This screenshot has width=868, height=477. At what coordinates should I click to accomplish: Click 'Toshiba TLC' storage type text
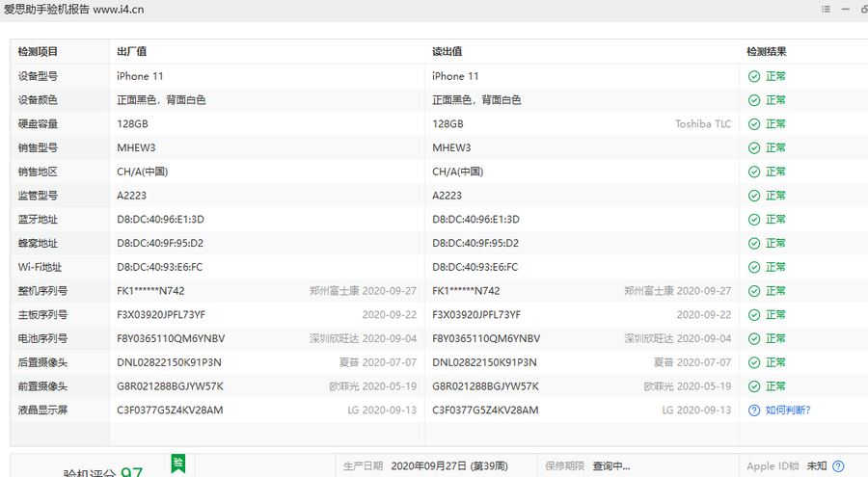(x=703, y=124)
